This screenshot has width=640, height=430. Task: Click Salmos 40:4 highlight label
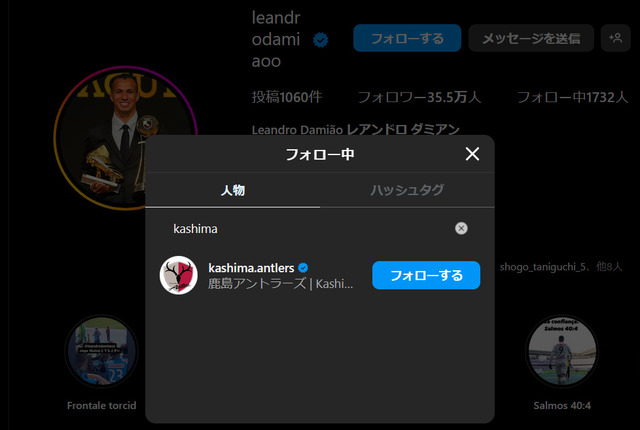[562, 406]
